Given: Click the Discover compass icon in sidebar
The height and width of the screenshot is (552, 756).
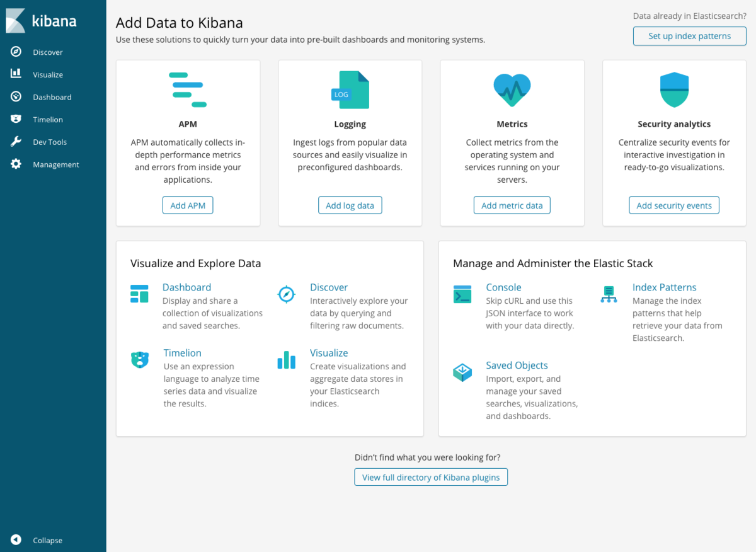Looking at the screenshot, I should (x=16, y=52).
